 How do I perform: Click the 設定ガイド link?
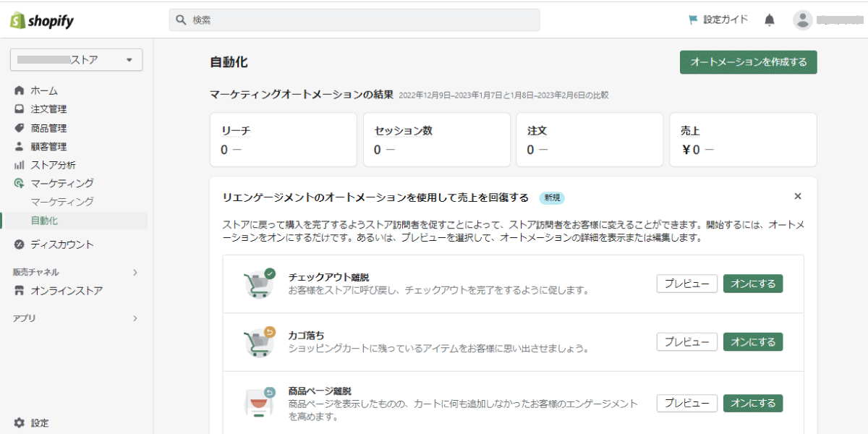pyautogui.click(x=726, y=20)
